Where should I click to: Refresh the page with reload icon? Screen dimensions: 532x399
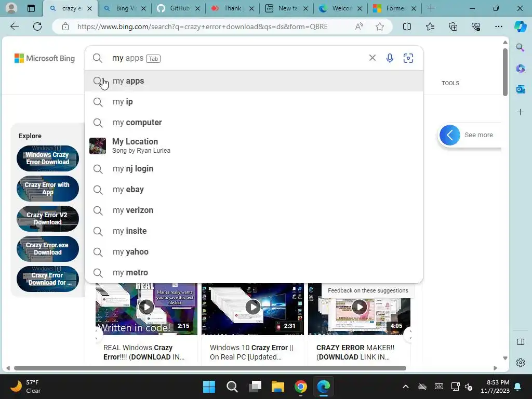(37, 26)
